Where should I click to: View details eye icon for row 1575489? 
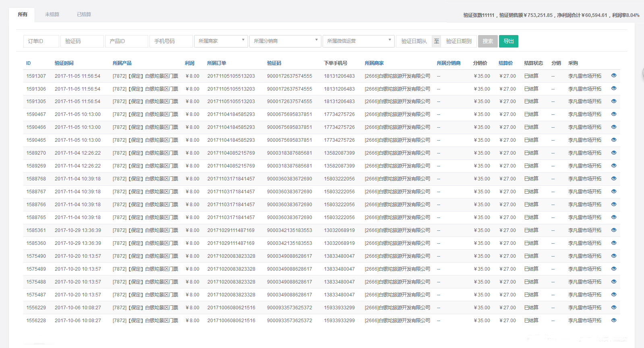pos(614,269)
